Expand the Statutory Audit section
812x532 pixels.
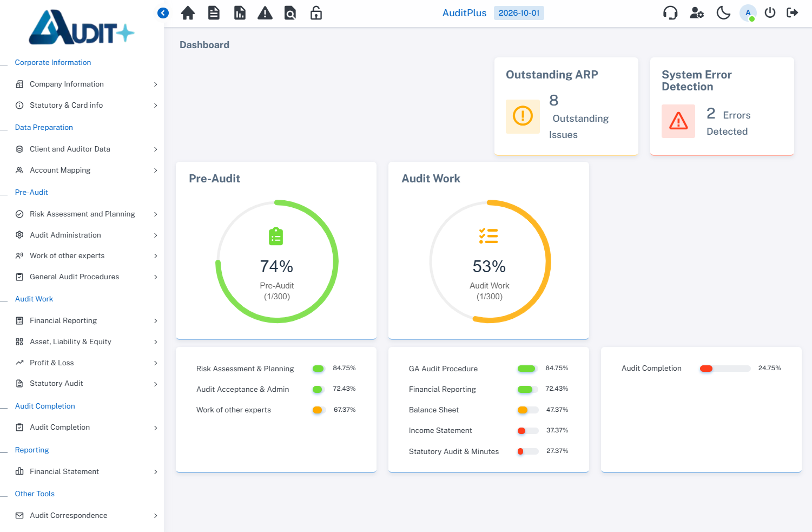click(56, 383)
